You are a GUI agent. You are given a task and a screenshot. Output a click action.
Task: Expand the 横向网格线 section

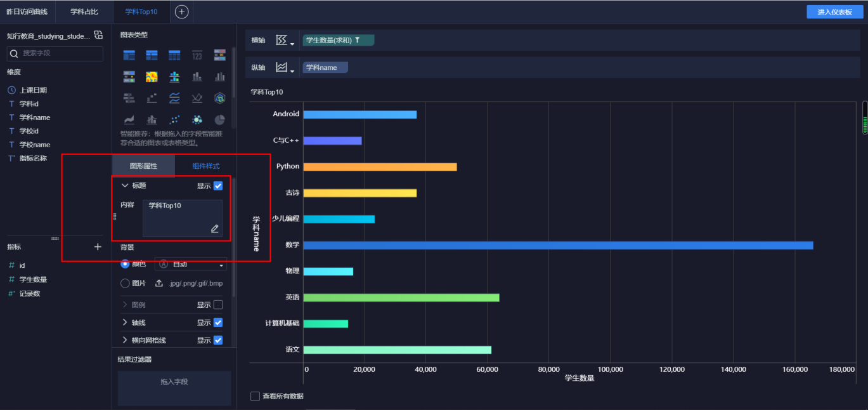coord(124,340)
